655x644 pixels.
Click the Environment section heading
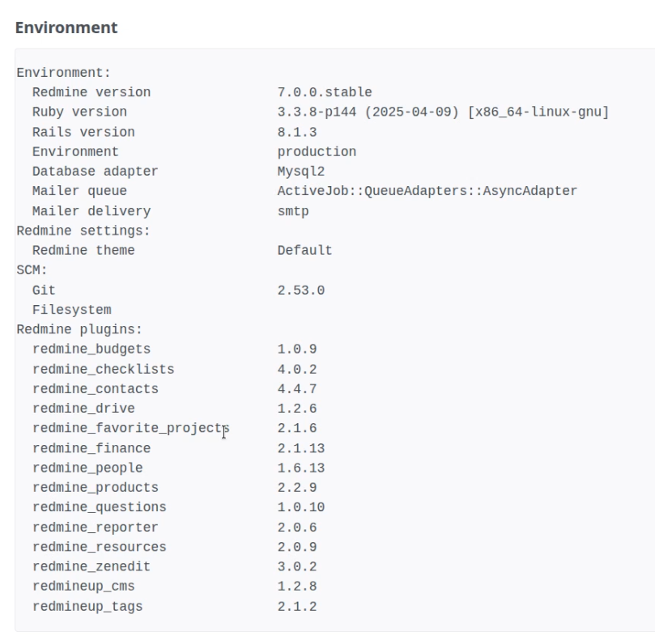pos(66,28)
